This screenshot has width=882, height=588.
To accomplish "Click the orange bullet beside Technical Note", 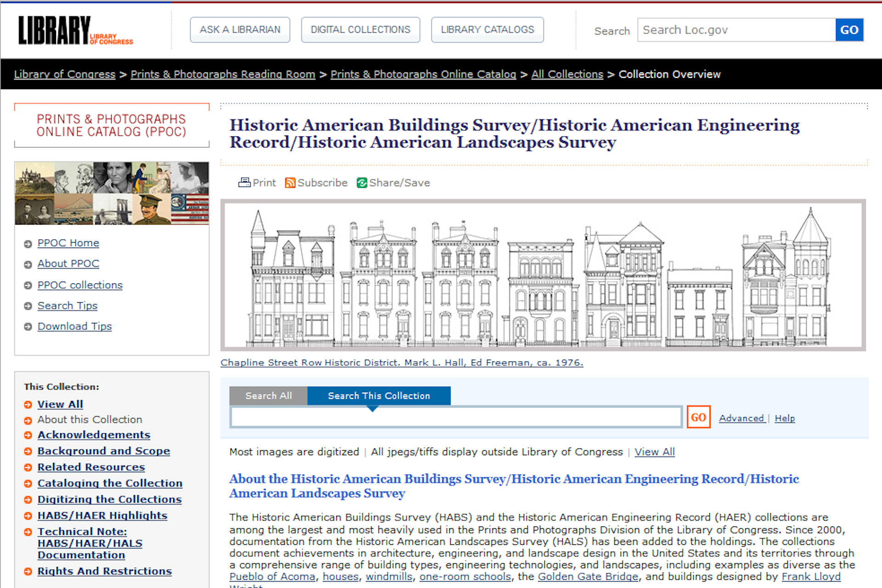I will coord(28,532).
